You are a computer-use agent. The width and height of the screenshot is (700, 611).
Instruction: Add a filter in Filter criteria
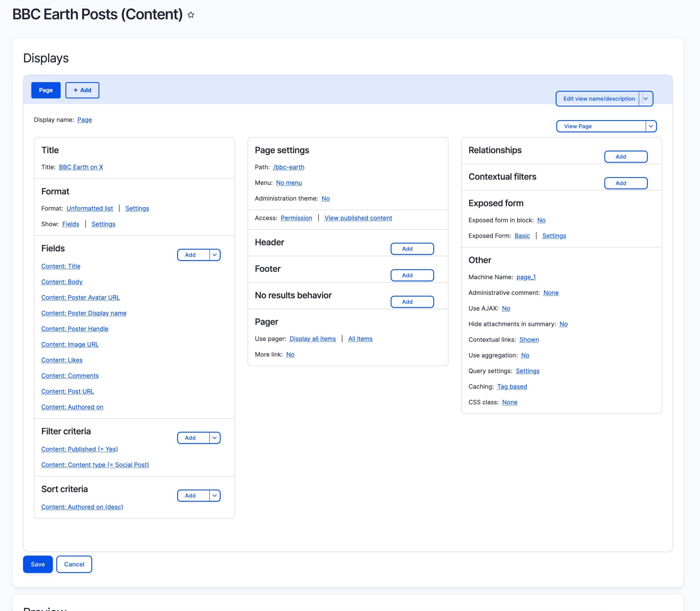pos(193,438)
